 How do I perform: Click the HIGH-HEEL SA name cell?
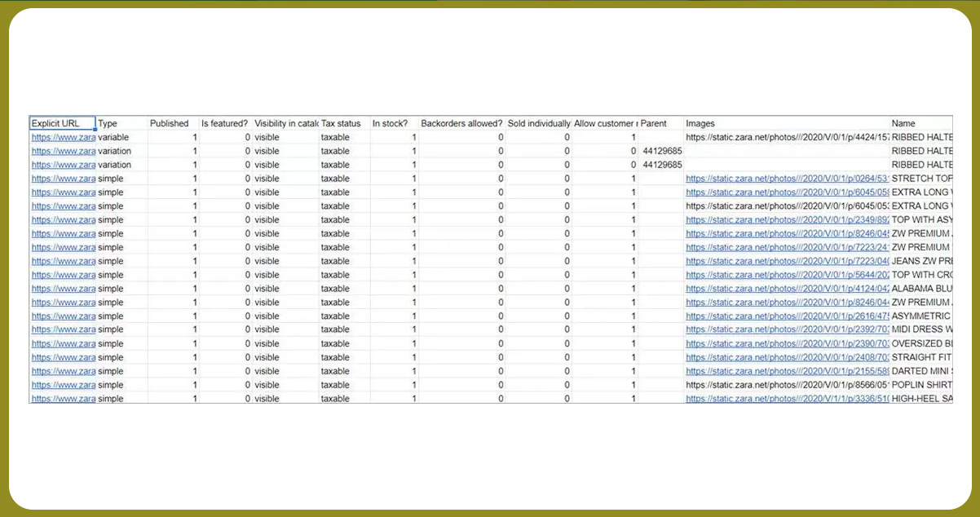[921, 399]
